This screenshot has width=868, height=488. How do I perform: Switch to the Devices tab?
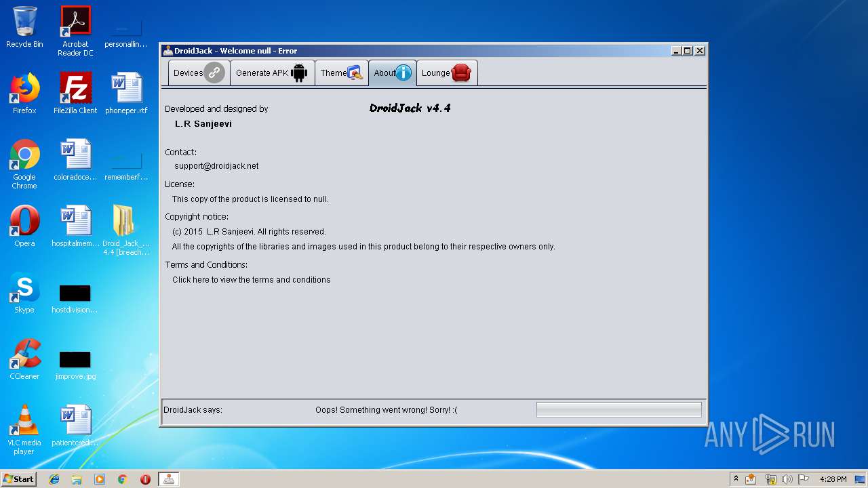tap(199, 73)
